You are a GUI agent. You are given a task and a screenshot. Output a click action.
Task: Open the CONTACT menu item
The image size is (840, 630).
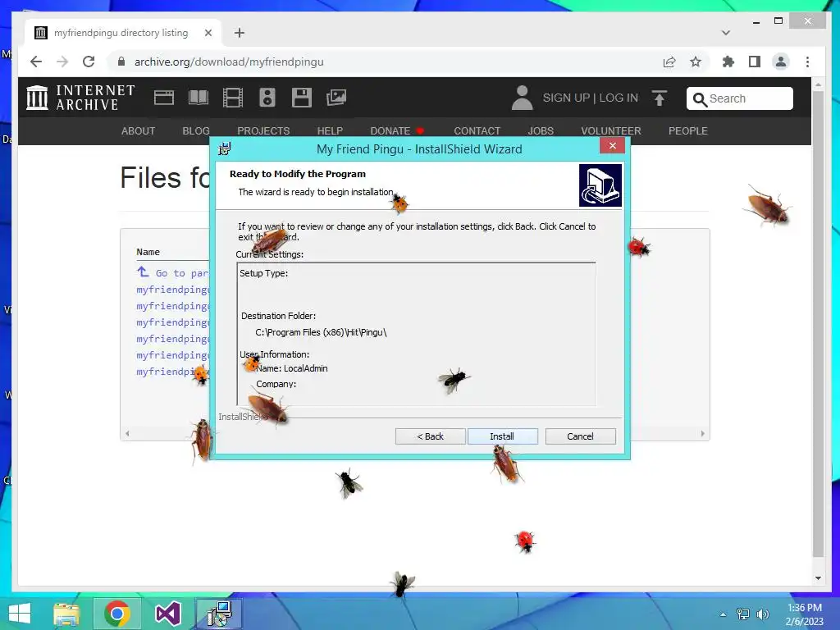click(x=477, y=130)
